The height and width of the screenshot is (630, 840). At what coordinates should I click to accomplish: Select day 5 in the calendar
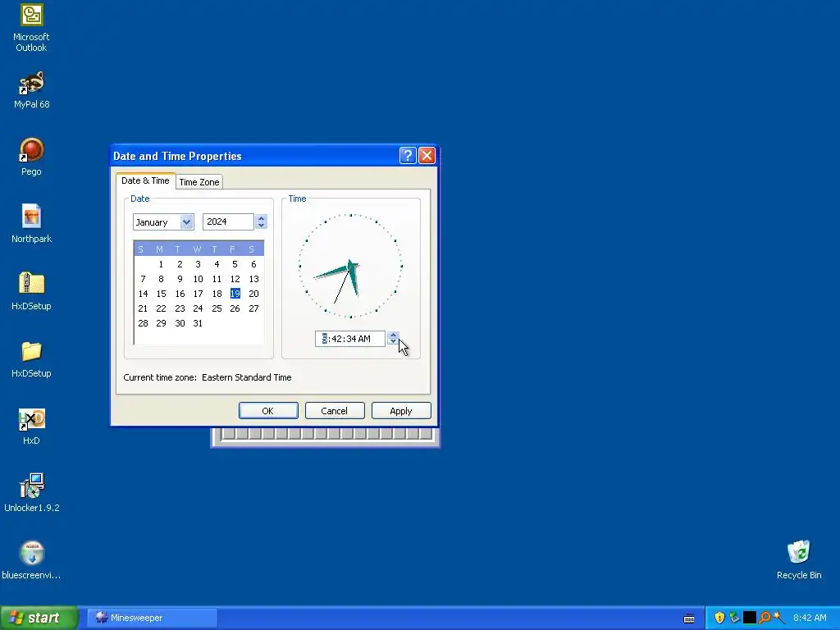click(235, 264)
